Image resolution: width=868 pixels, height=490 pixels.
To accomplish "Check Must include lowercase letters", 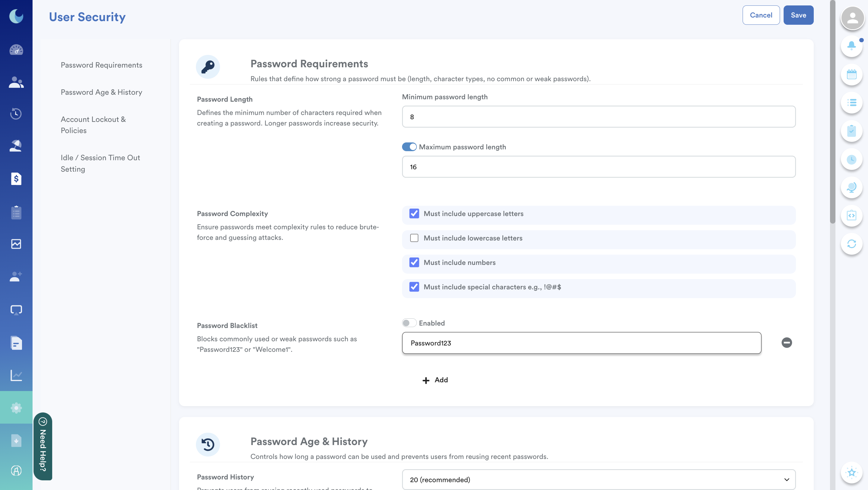I will coord(414,238).
